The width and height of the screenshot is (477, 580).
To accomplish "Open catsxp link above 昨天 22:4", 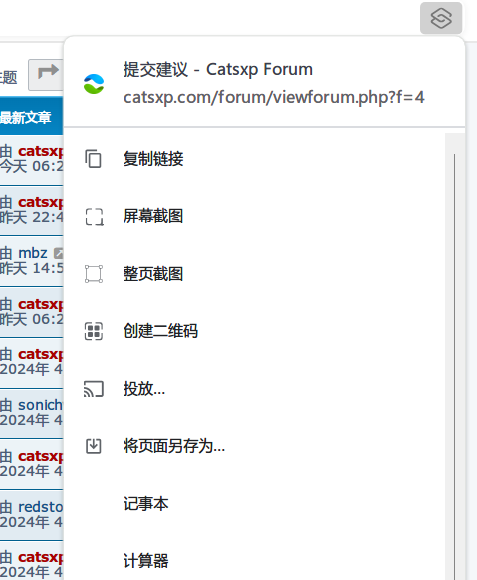I will (41, 202).
